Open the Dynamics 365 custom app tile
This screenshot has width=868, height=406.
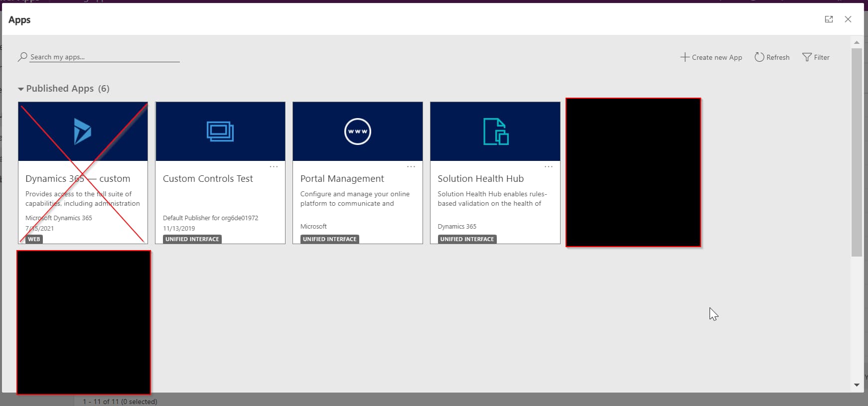pyautogui.click(x=83, y=173)
